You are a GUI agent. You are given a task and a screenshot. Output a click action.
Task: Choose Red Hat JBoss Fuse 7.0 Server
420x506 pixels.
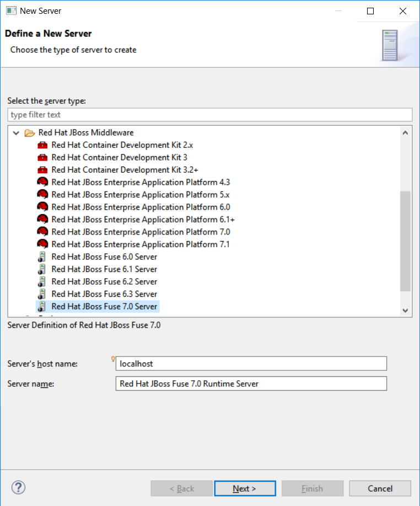[x=104, y=306]
